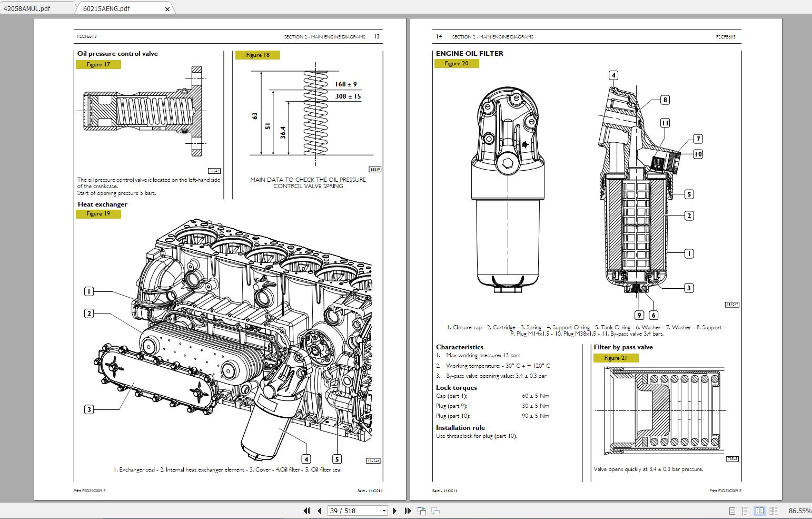Advance to the next page
The image size is (812, 519).
[x=394, y=511]
